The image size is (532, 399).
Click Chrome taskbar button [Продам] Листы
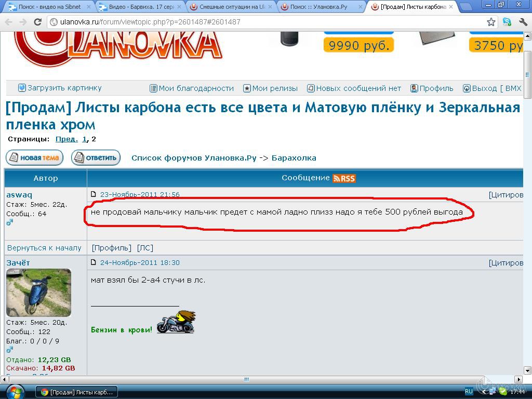coord(77,392)
